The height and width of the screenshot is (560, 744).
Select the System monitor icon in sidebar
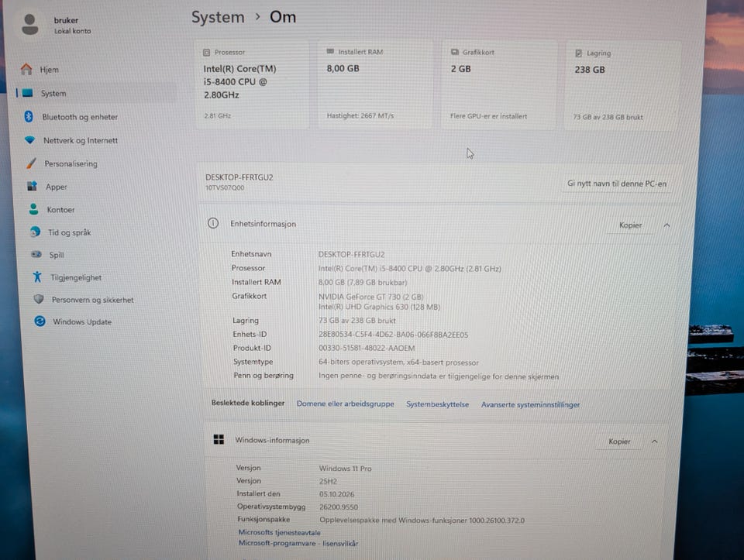pos(28,93)
